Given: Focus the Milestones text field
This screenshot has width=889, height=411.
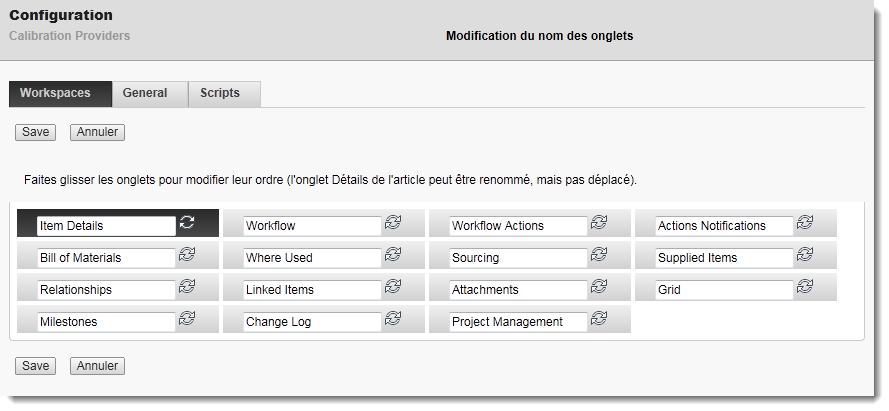Looking at the screenshot, I should click(105, 322).
